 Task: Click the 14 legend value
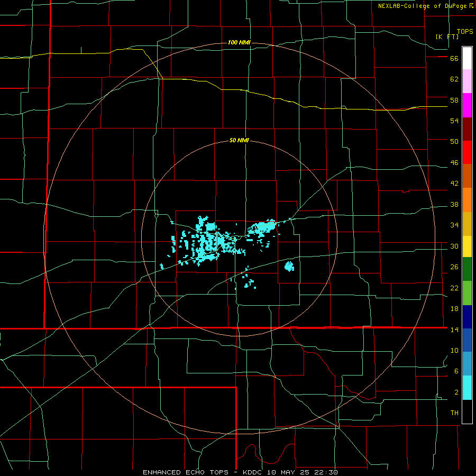(x=454, y=329)
